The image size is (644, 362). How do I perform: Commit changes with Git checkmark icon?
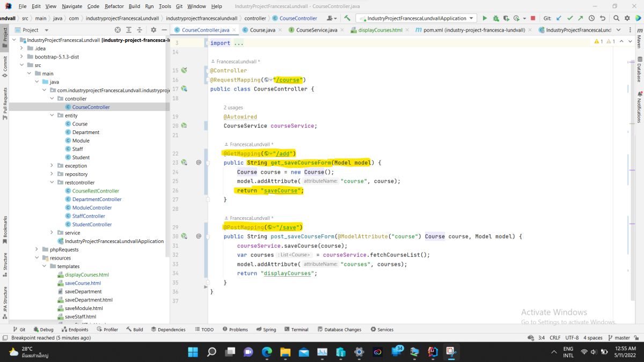point(570,18)
